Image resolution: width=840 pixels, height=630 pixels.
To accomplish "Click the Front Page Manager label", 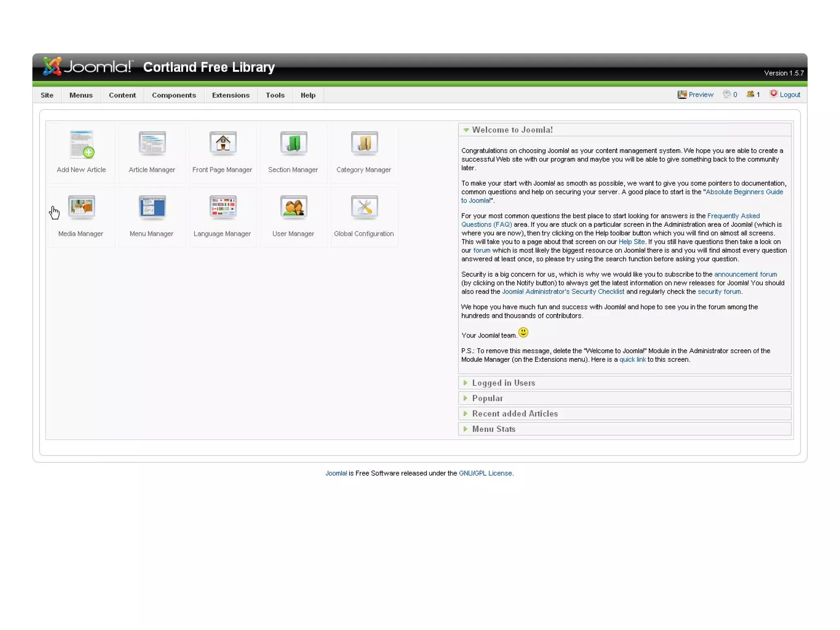I will click(x=222, y=170).
